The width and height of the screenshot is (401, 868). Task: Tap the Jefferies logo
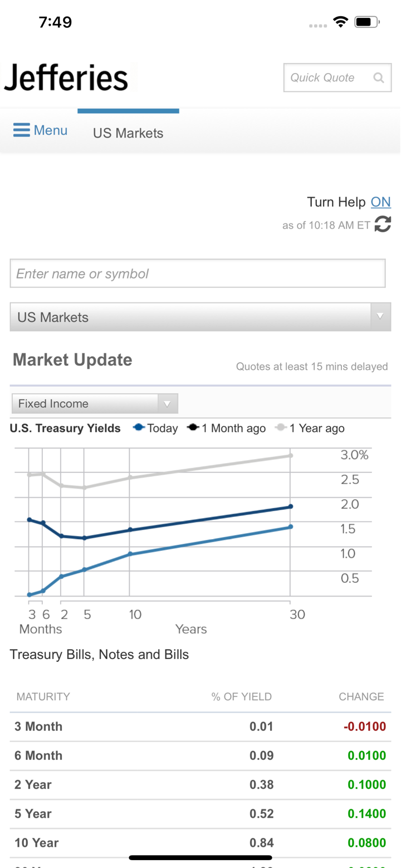coord(66,77)
